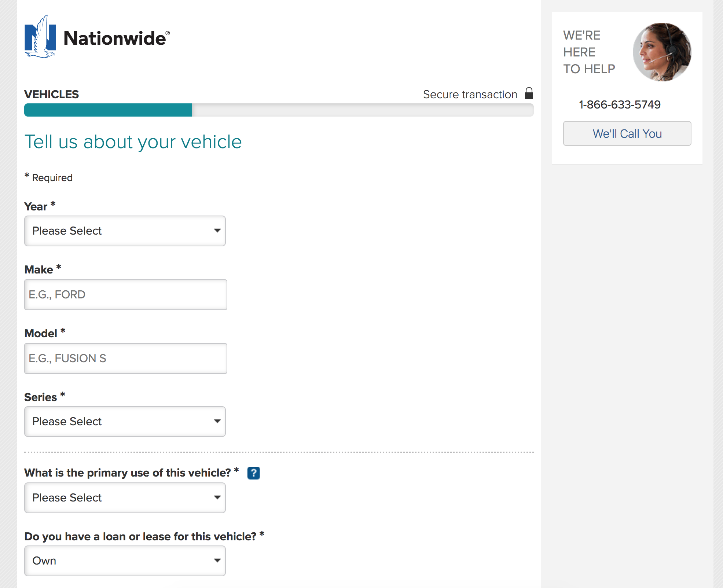Click the teal Vehicles progress bar

108,110
